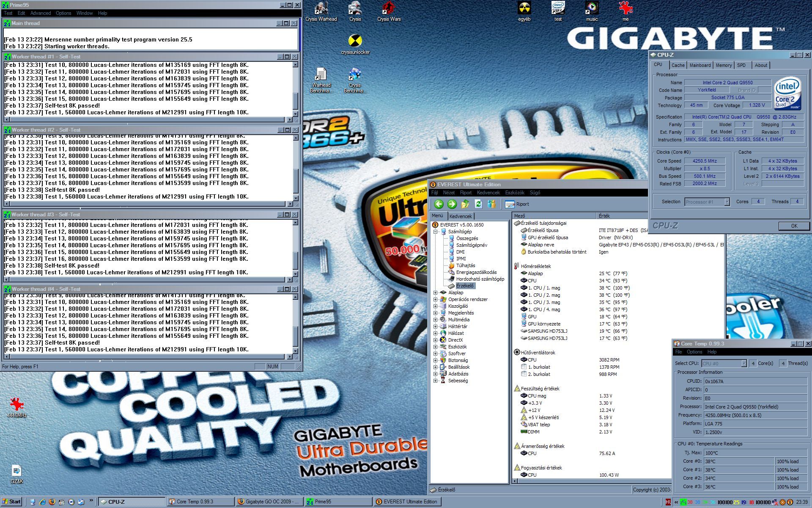Viewport: 812px width, 508px height.
Task: Open Options menu in Prime95
Action: click(x=63, y=13)
